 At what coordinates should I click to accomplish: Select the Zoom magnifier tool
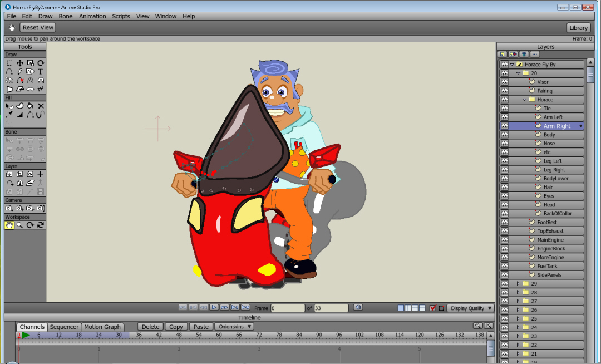18,225
